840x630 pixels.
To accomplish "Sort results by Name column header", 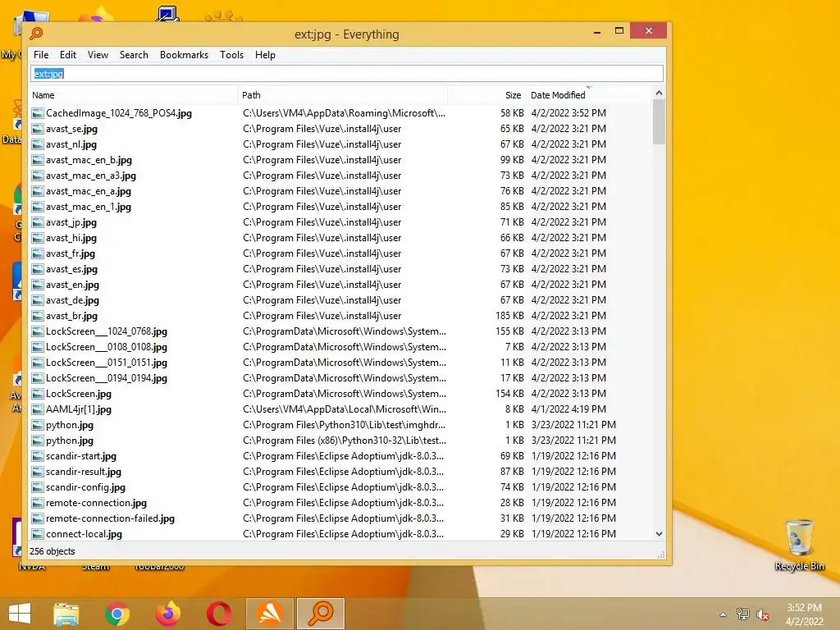I will click(x=133, y=95).
